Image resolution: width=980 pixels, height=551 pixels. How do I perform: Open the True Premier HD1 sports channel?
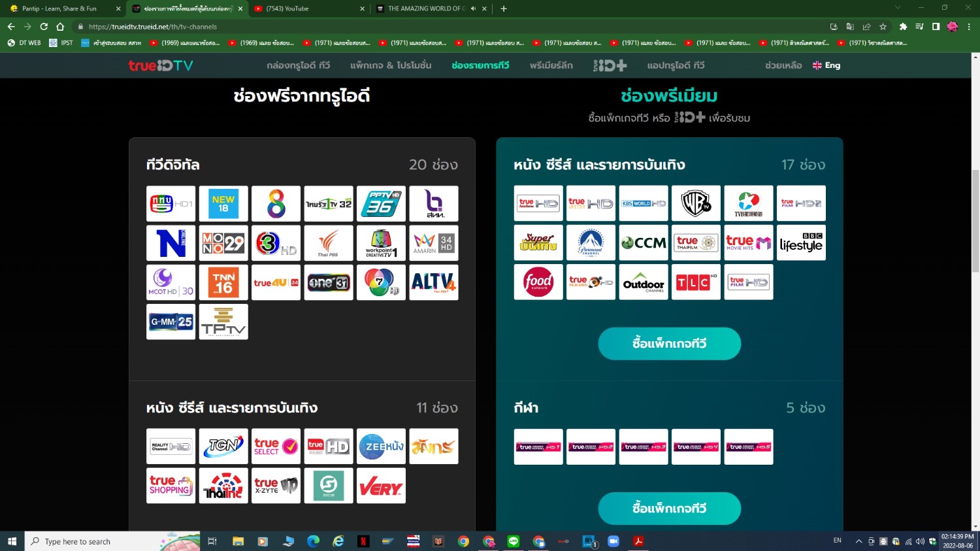pos(538,447)
